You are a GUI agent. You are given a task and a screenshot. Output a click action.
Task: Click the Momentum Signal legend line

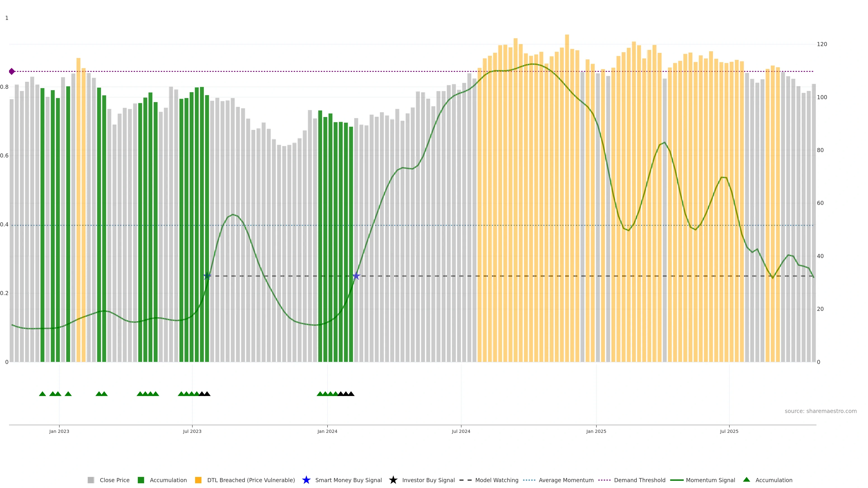click(677, 480)
